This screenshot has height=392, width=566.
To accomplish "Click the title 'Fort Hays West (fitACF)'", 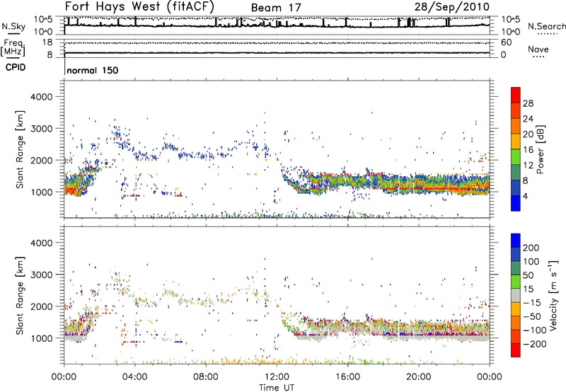I will point(139,6).
